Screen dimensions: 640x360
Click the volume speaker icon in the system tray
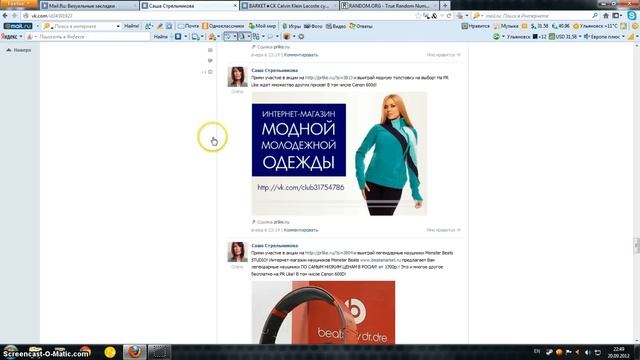click(x=587, y=352)
